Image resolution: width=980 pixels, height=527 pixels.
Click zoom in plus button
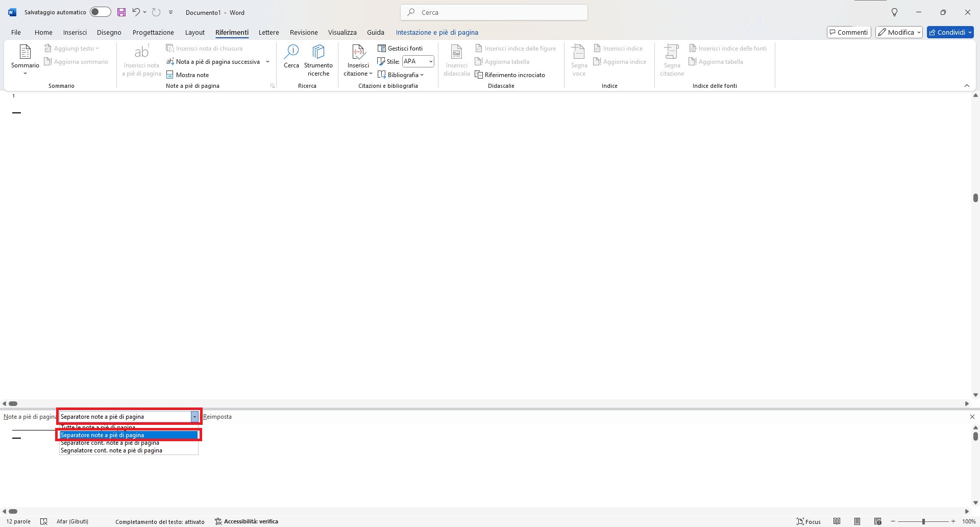click(953, 521)
